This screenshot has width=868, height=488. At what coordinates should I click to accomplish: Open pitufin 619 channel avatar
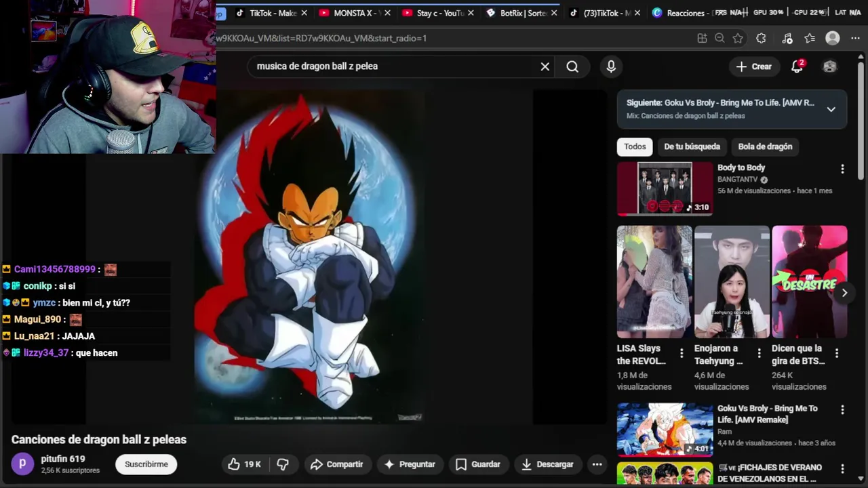tap(22, 464)
